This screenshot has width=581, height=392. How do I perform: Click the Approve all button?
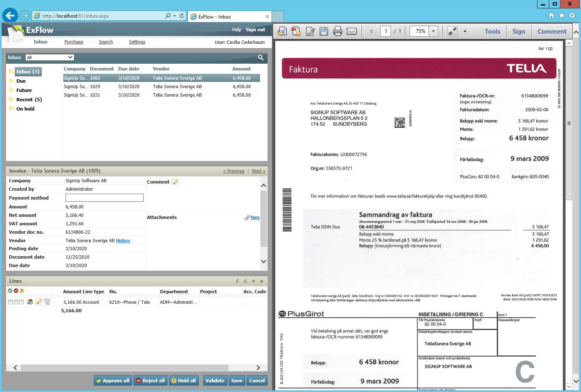click(113, 381)
